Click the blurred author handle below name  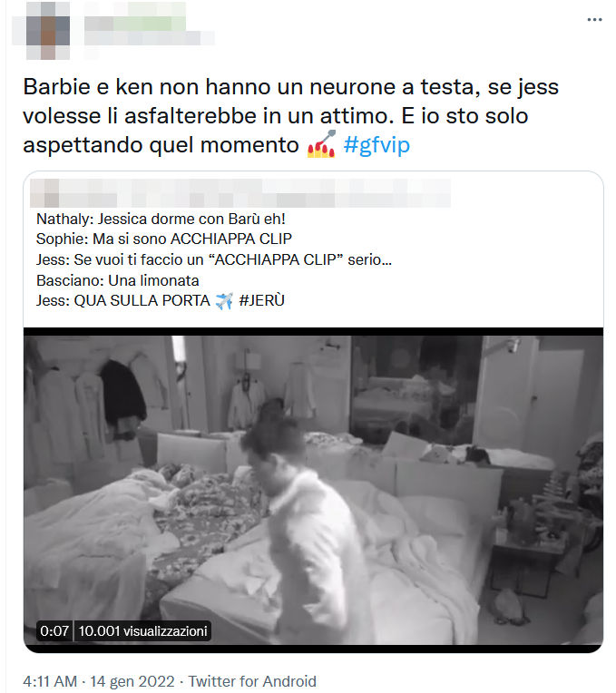pos(150,38)
